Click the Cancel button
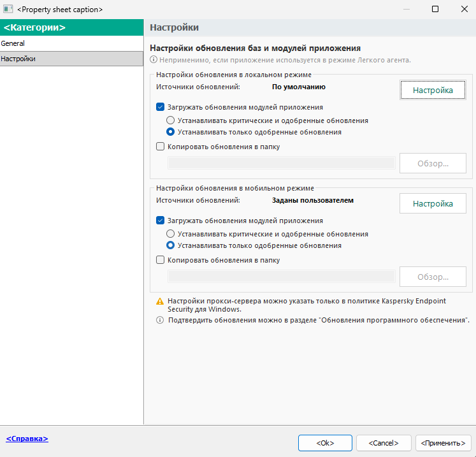The image size is (476, 457). point(384,443)
